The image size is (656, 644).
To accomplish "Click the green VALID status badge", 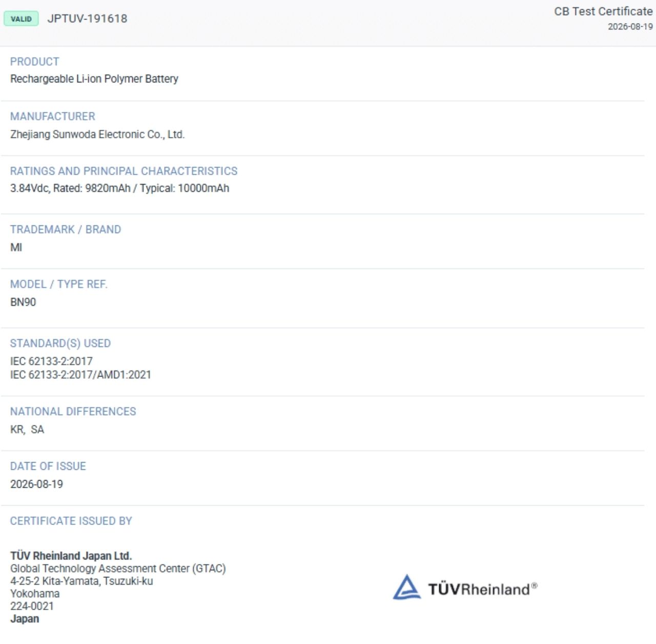I will 21,19.
